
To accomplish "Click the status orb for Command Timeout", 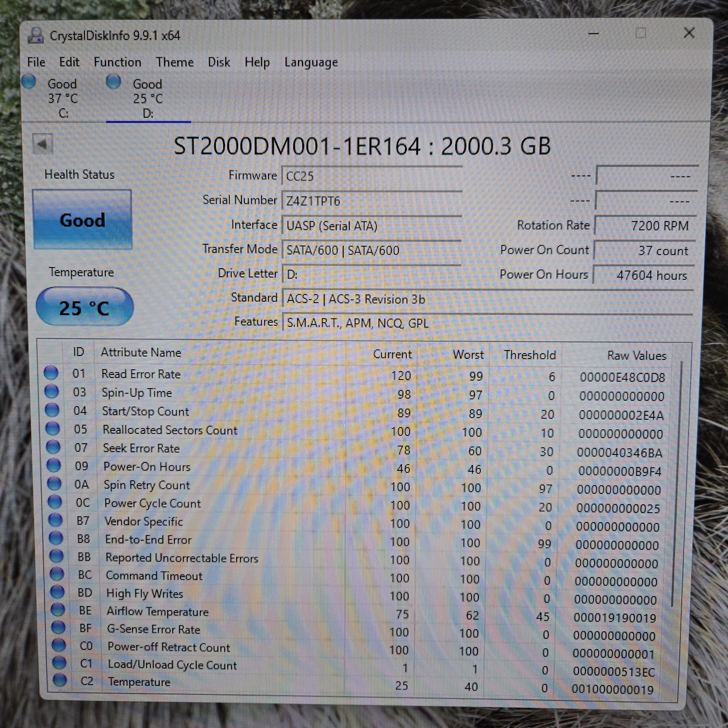I will (x=57, y=574).
